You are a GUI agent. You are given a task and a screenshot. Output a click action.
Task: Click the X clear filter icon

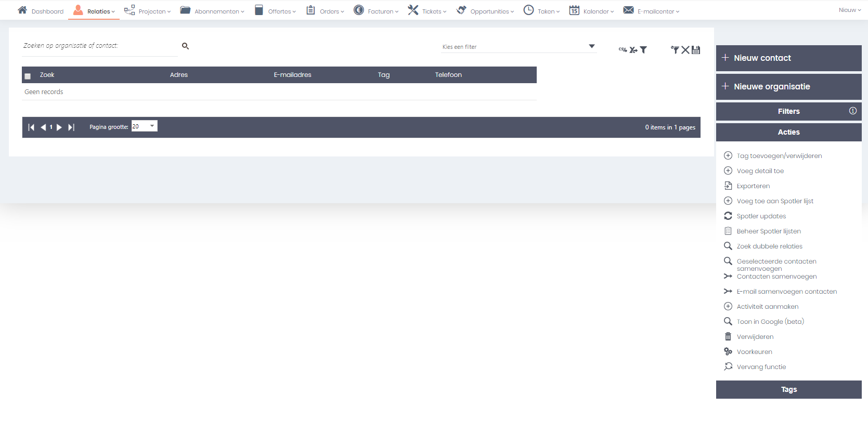pos(685,50)
